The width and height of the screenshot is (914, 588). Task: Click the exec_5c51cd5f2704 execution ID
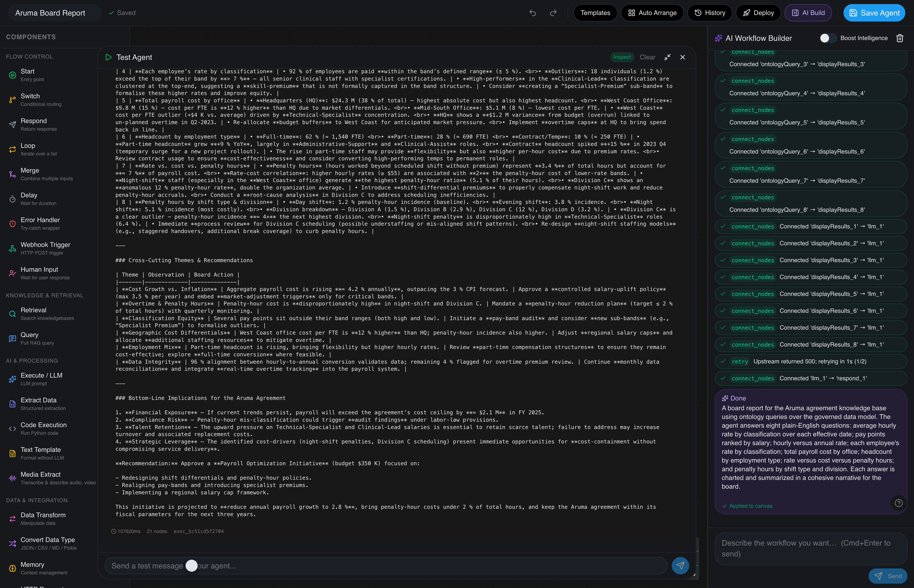click(198, 531)
